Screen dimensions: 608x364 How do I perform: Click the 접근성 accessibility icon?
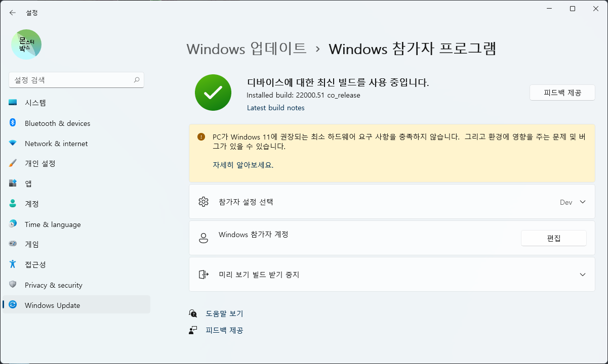(x=13, y=264)
